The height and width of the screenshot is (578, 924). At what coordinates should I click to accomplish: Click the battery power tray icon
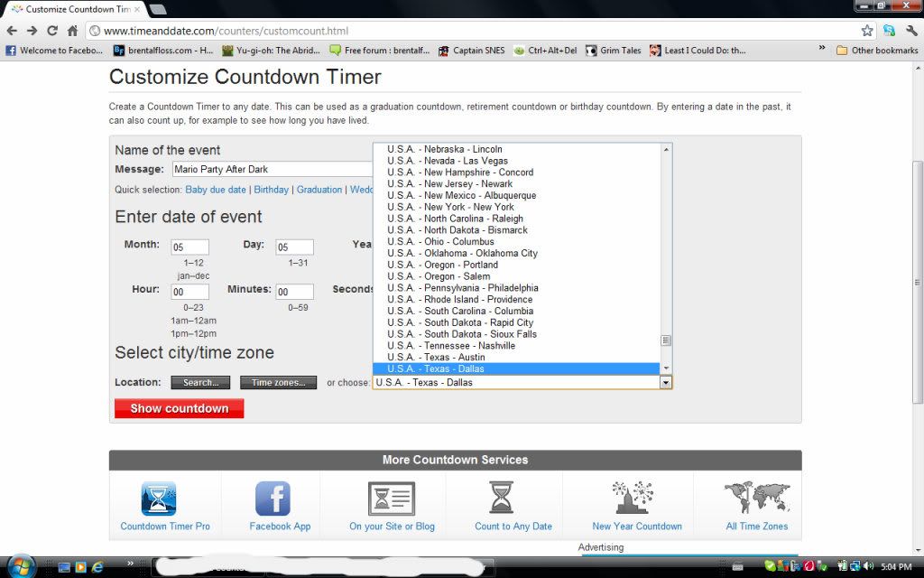click(x=842, y=566)
